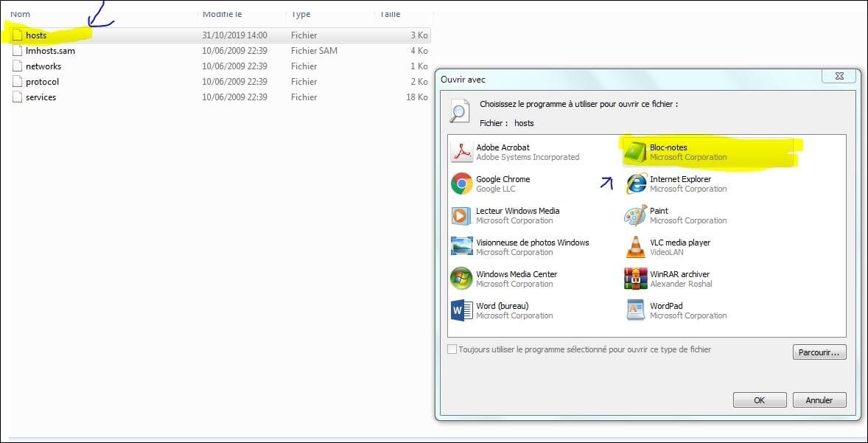Viewport: 868px width, 443px height.
Task: Click the 'Fichier SAM' type cell
Action: (314, 50)
